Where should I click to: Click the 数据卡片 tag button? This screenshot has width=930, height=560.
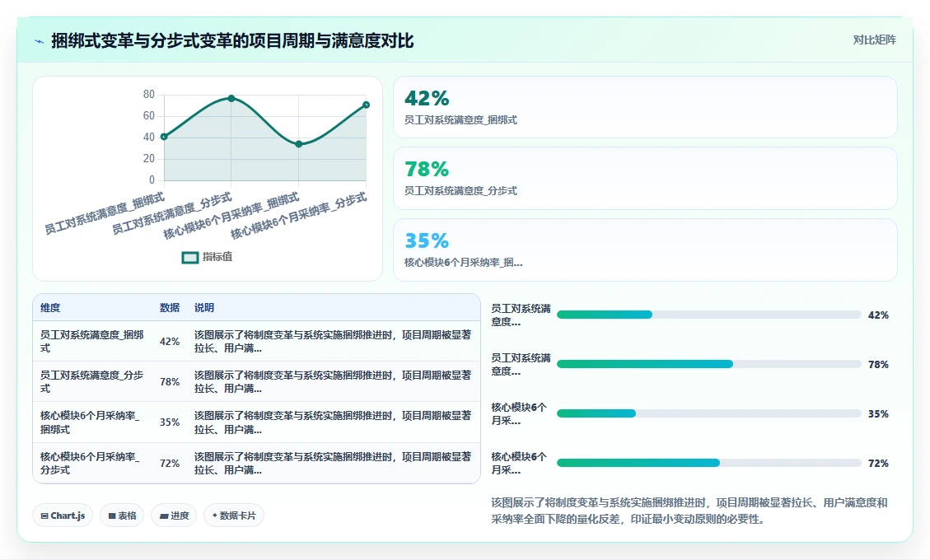click(x=234, y=516)
